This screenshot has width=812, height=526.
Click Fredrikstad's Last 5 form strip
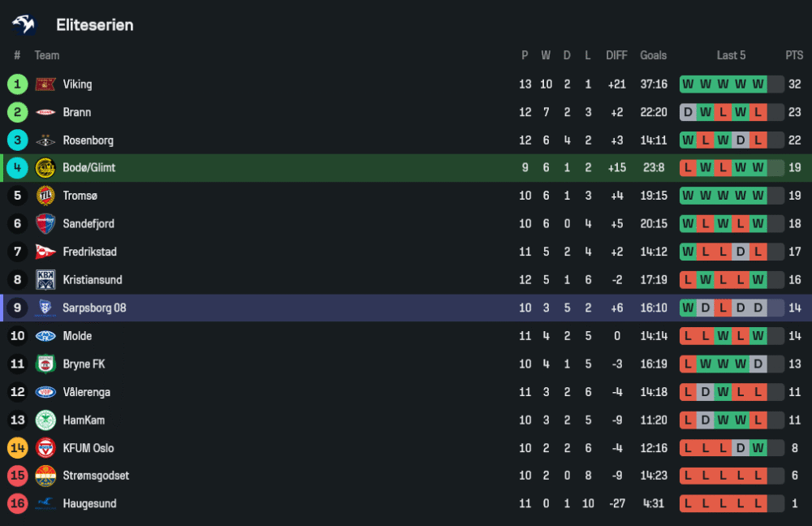[731, 252]
